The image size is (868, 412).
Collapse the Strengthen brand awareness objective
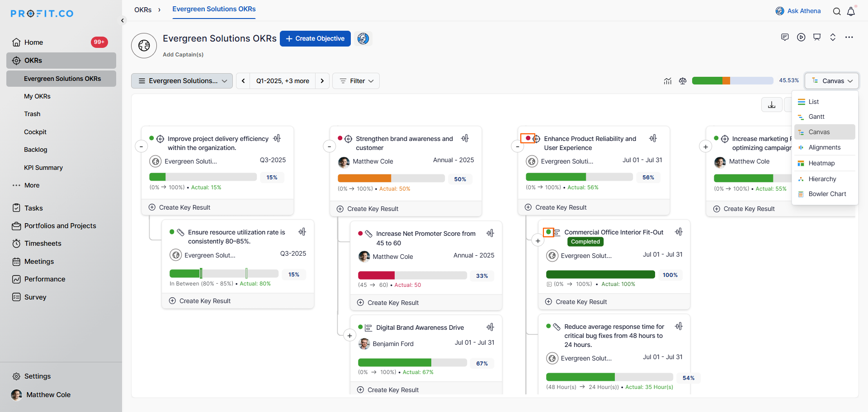tap(329, 146)
